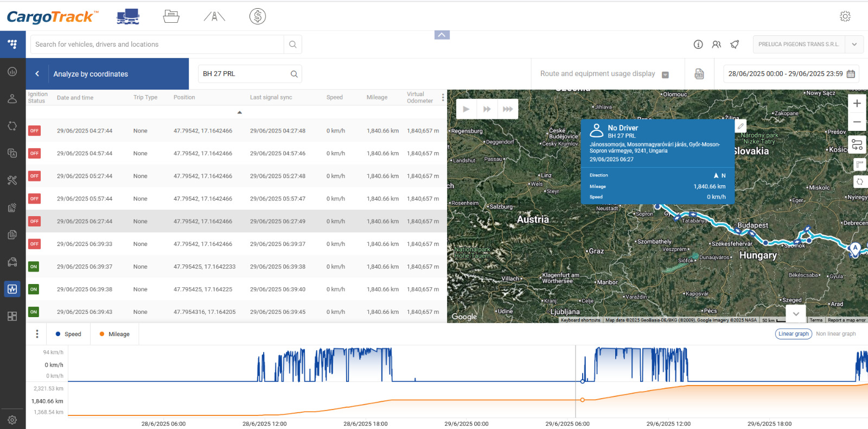The image size is (868, 429).
Task: Click the mileage graph marker point
Action: [582, 400]
